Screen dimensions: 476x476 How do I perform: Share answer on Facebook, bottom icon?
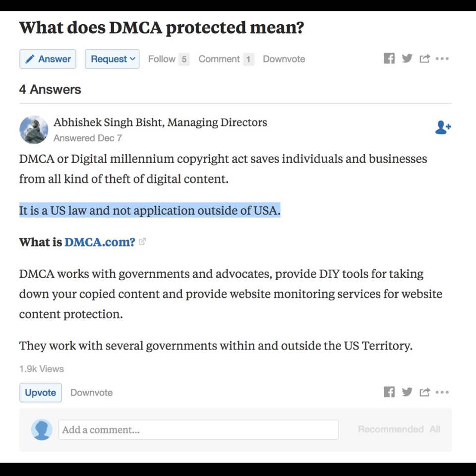click(x=389, y=392)
